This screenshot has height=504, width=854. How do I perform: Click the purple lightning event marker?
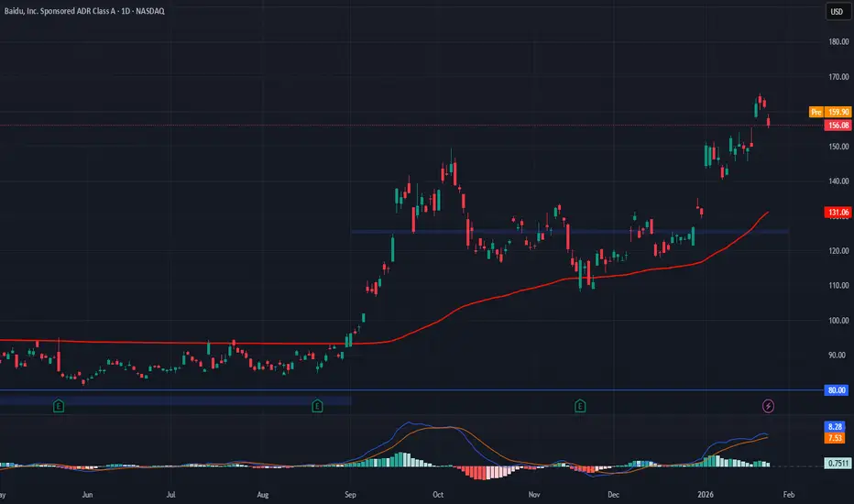point(768,406)
